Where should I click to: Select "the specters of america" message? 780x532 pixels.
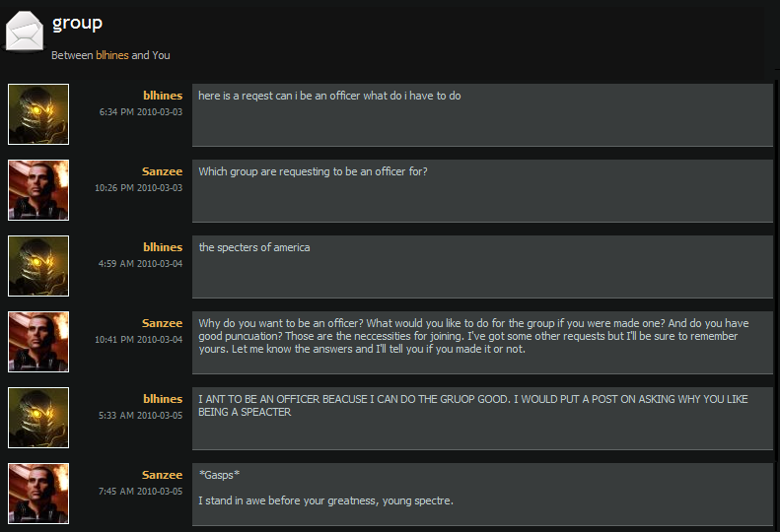point(254,248)
